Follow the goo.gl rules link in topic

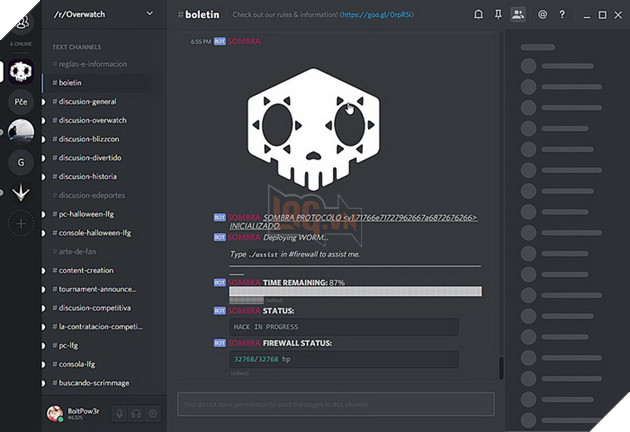(377, 15)
